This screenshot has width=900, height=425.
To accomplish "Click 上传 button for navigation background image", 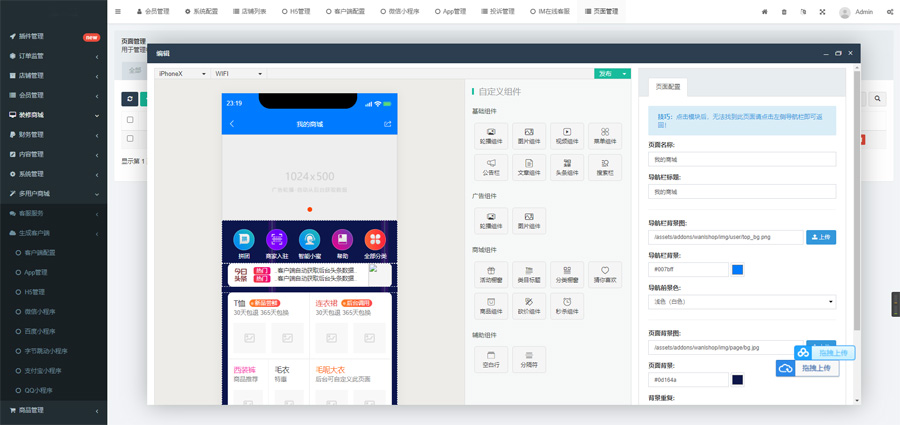I will click(x=821, y=237).
